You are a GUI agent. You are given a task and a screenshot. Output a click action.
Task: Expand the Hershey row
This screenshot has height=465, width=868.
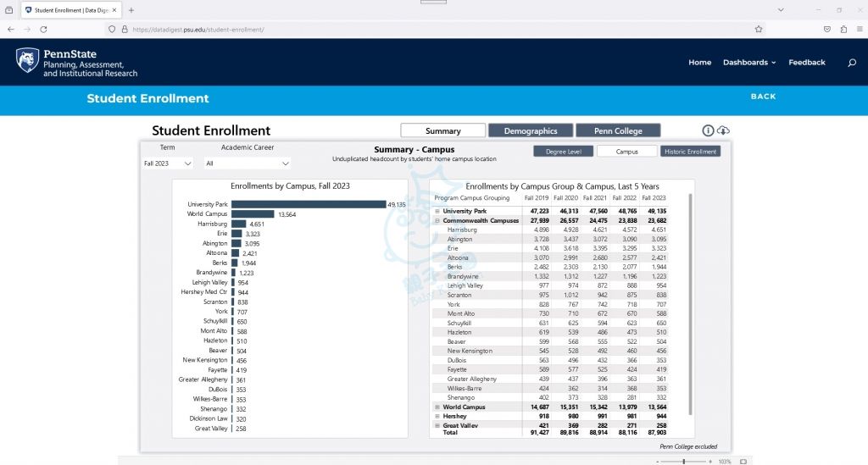click(437, 417)
